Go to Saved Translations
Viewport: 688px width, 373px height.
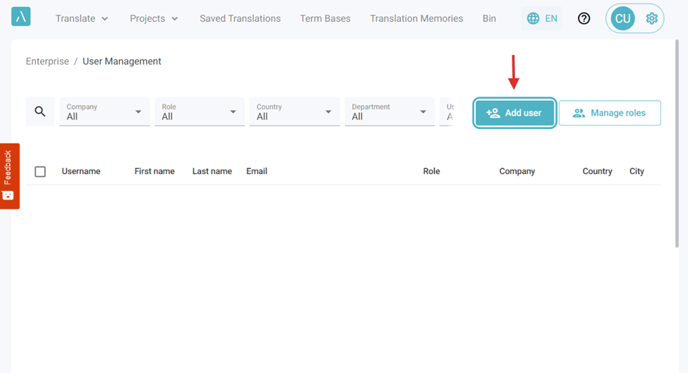pyautogui.click(x=240, y=18)
